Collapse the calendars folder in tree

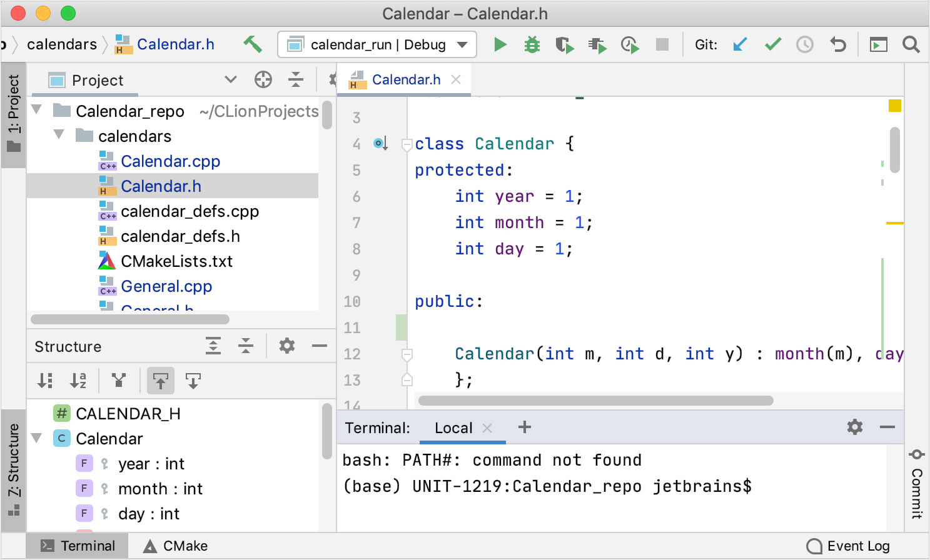pos(59,136)
